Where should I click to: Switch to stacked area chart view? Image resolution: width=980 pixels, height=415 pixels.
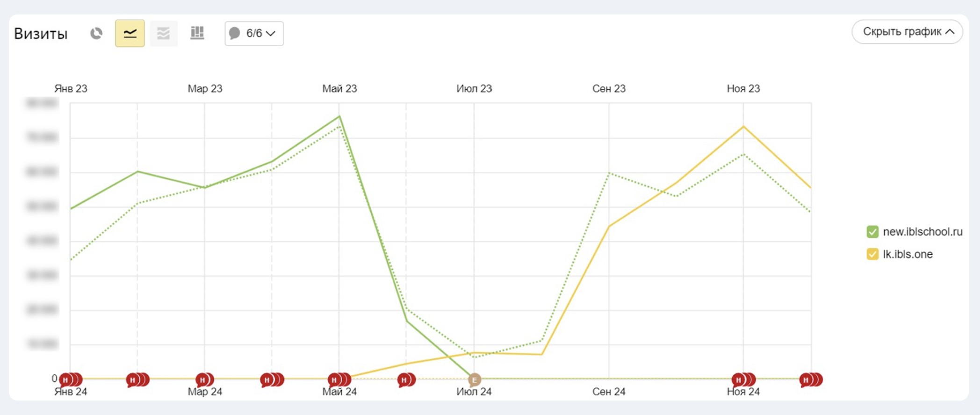point(163,33)
